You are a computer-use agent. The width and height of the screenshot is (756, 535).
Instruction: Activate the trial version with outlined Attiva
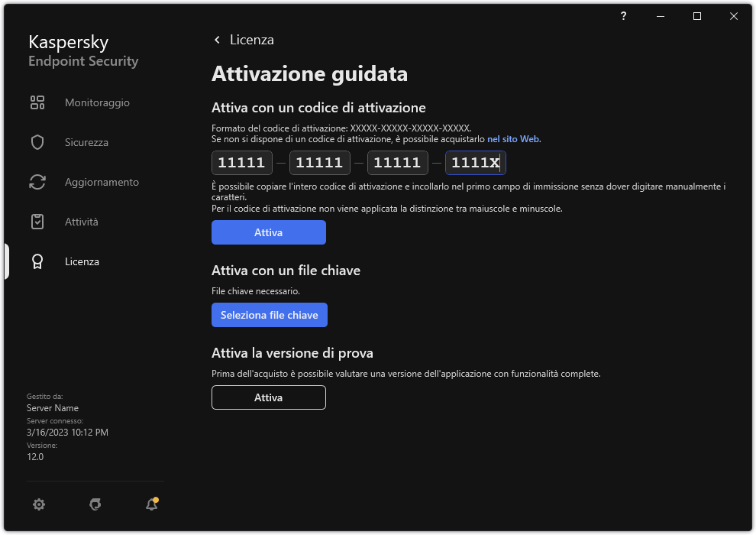point(269,397)
